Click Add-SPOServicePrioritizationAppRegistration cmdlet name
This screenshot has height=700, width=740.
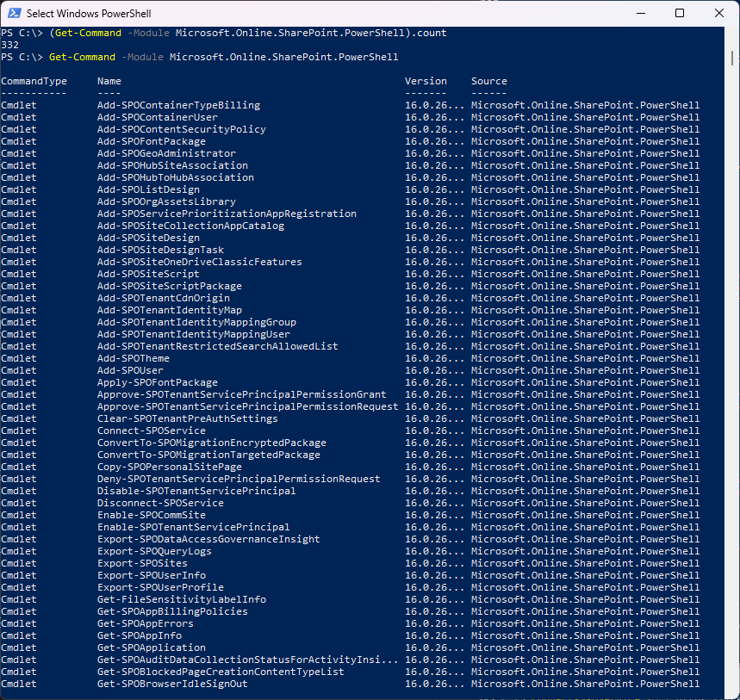227,214
